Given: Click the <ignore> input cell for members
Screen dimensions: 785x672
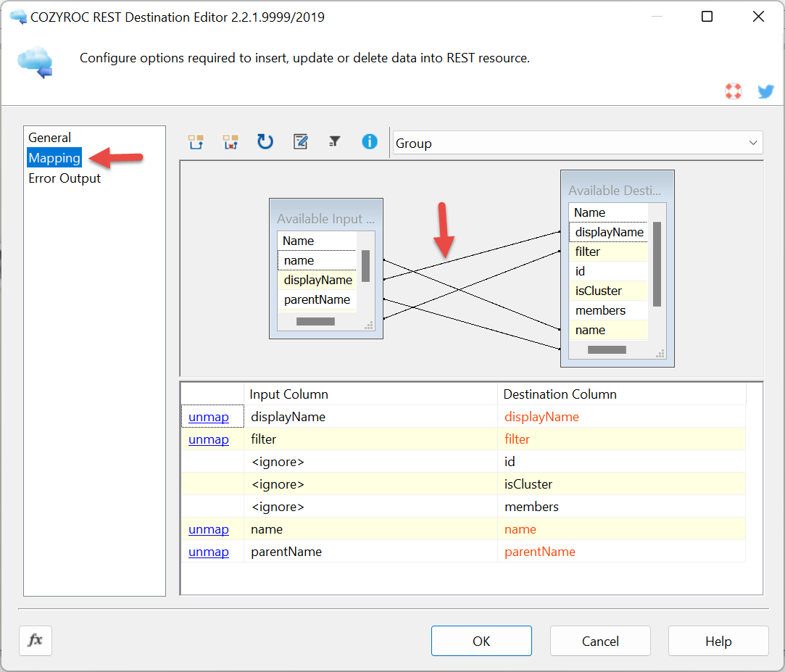Looking at the screenshot, I should click(x=370, y=507).
